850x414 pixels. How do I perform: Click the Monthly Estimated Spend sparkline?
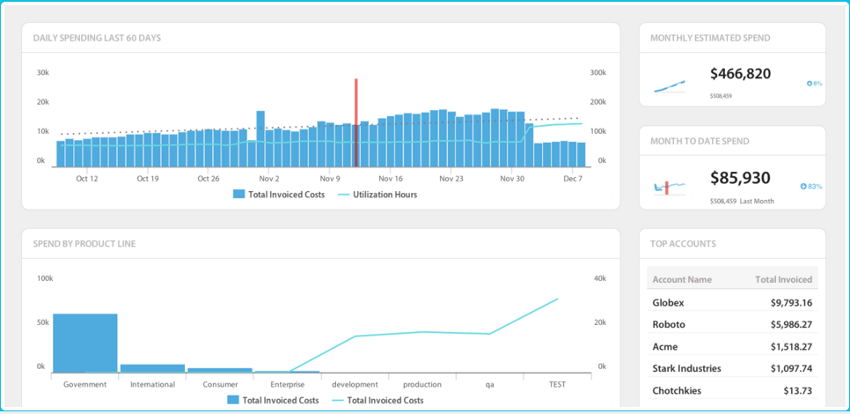[x=669, y=86]
